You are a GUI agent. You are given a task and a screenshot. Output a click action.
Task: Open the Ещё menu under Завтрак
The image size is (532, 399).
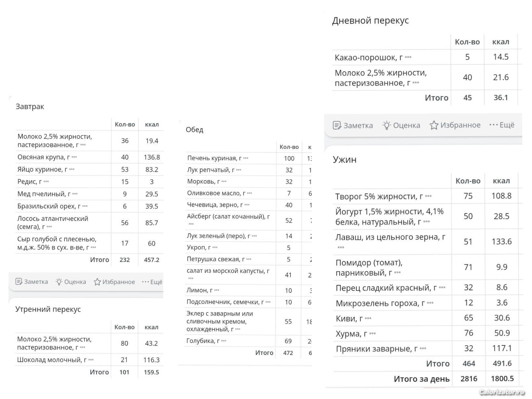(152, 282)
